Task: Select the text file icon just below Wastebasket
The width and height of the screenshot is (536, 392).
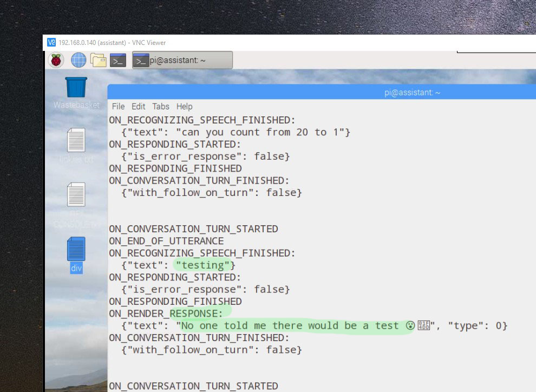Action: pyautogui.click(x=76, y=140)
